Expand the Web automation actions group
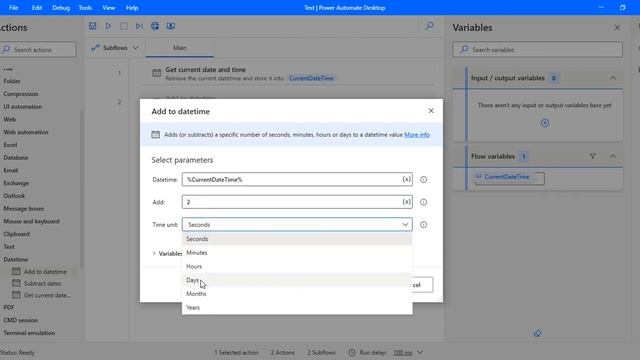 [26, 132]
